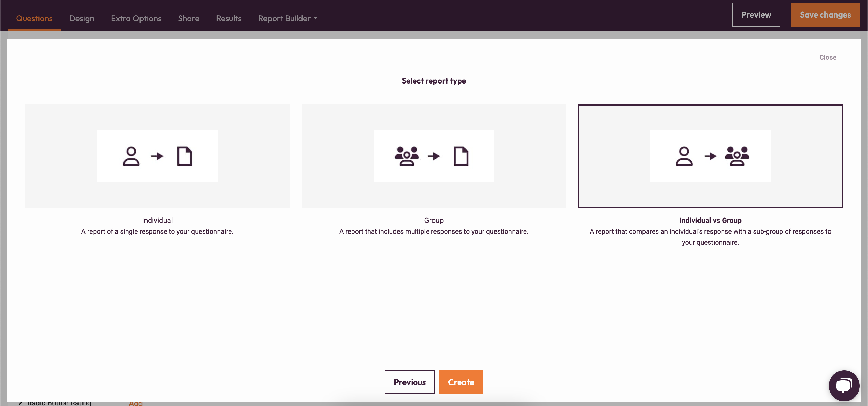Click the single person icon in Individual card
The image size is (868, 406).
(131, 156)
